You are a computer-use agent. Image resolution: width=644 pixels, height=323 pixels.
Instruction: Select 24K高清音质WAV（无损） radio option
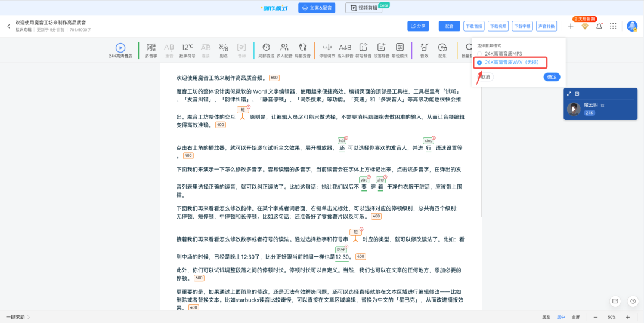(479, 63)
